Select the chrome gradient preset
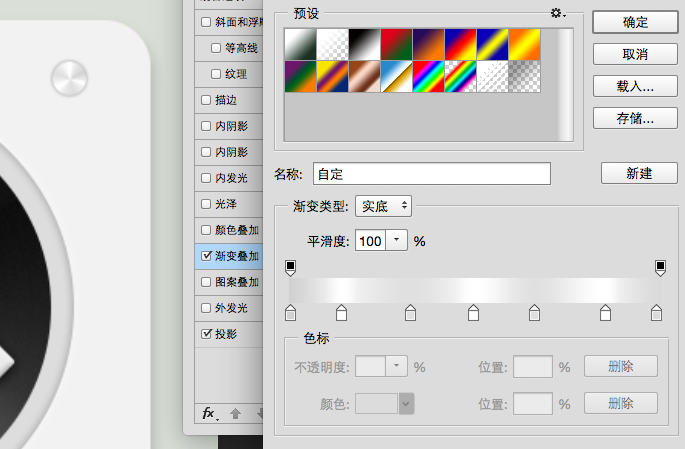The height and width of the screenshot is (449, 685). [397, 76]
